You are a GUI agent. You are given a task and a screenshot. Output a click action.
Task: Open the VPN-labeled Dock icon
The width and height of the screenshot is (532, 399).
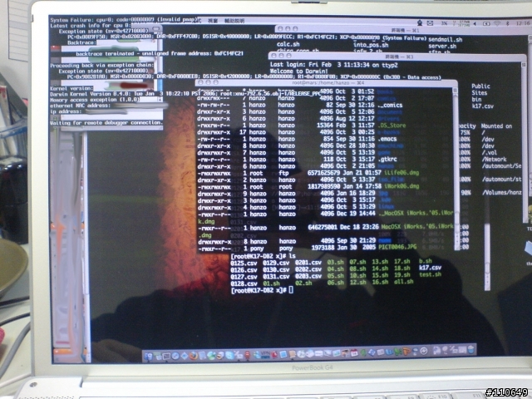265,355
